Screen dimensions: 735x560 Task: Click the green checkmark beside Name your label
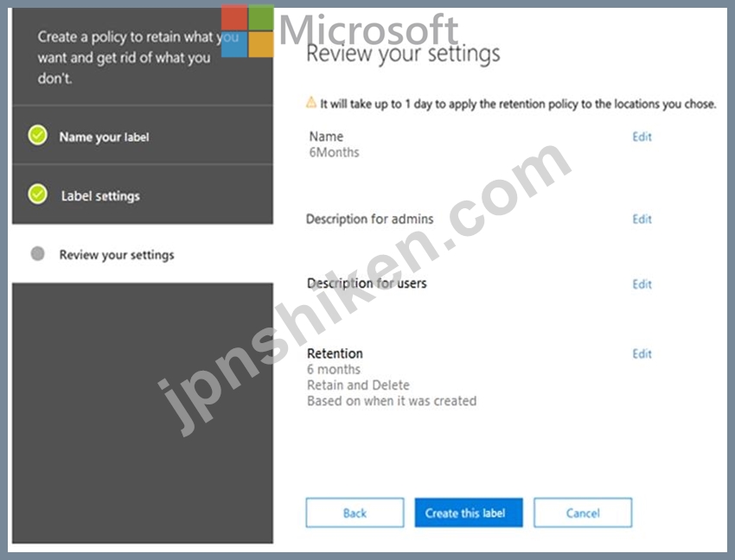pos(37,136)
